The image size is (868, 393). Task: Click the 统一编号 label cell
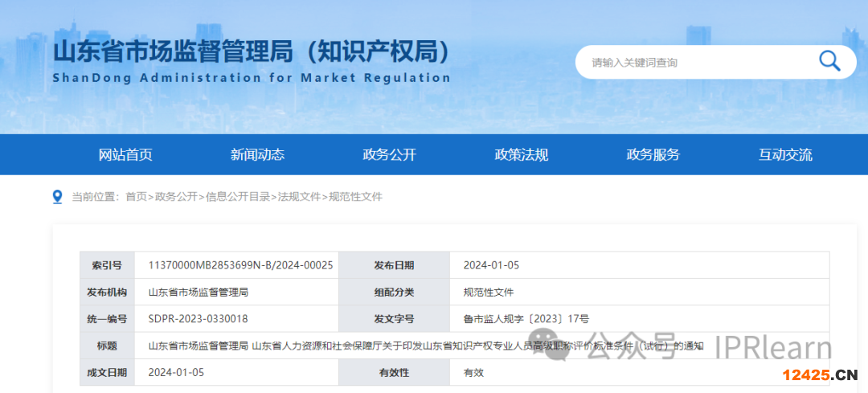107,319
